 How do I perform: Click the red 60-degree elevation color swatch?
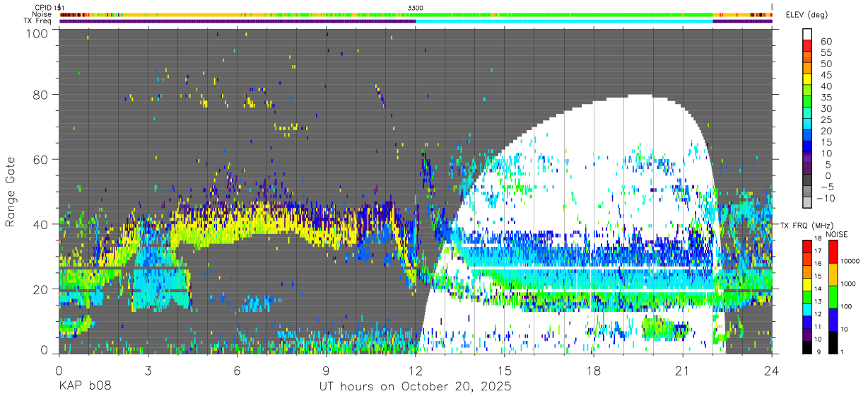[807, 45]
